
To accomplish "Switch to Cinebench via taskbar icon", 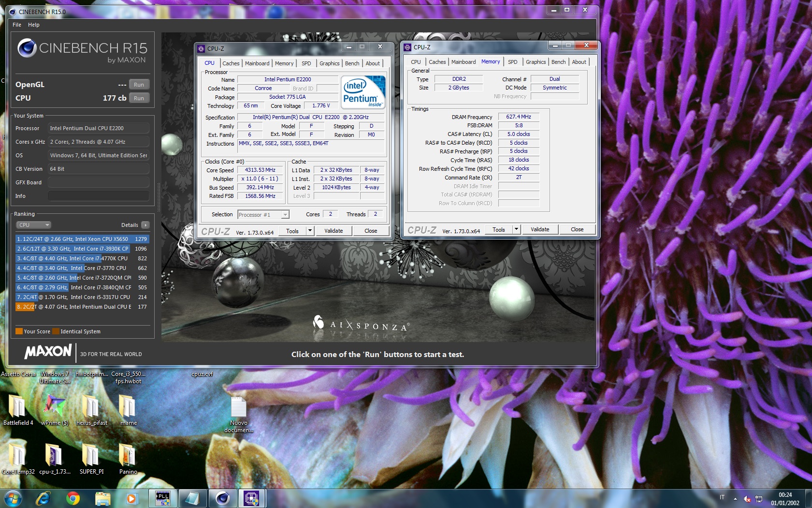I will (x=222, y=498).
